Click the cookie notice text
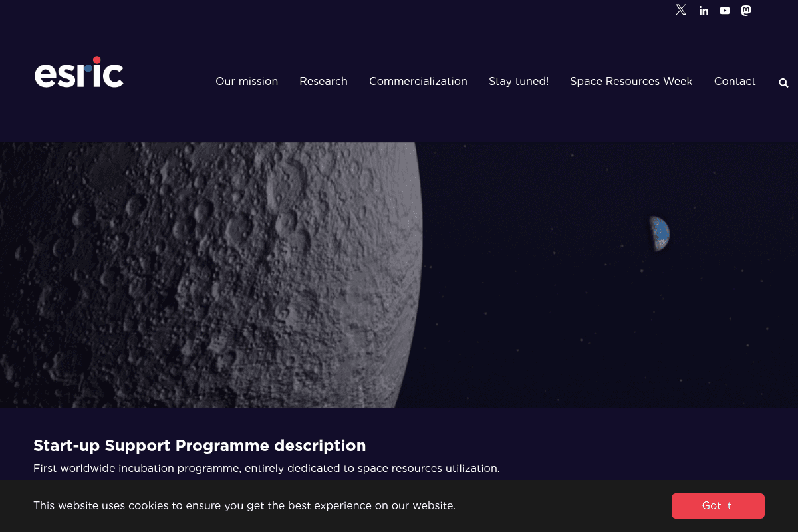Viewport: 798px width, 532px height. [x=245, y=505]
